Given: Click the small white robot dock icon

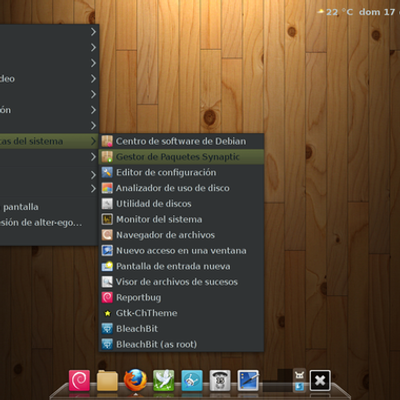Looking at the screenshot, I should click(299, 375).
